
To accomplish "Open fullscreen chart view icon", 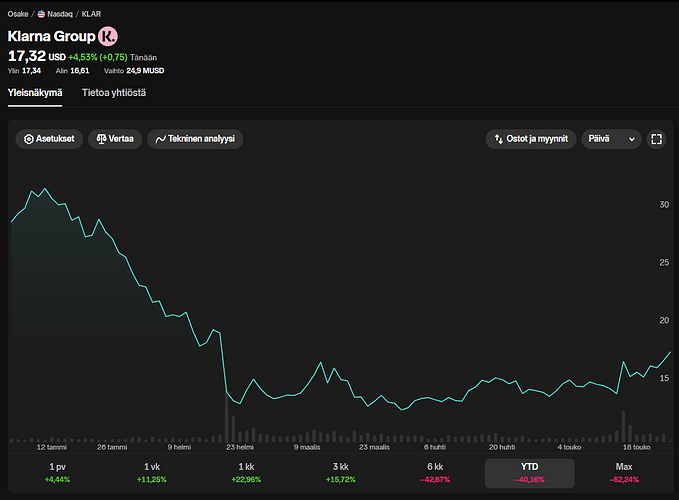I will (x=656, y=139).
